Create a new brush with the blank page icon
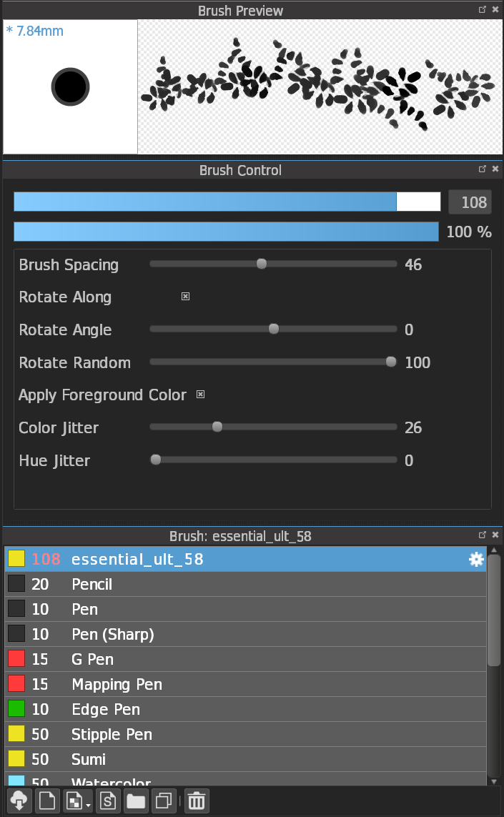This screenshot has height=817, width=504. [47, 801]
